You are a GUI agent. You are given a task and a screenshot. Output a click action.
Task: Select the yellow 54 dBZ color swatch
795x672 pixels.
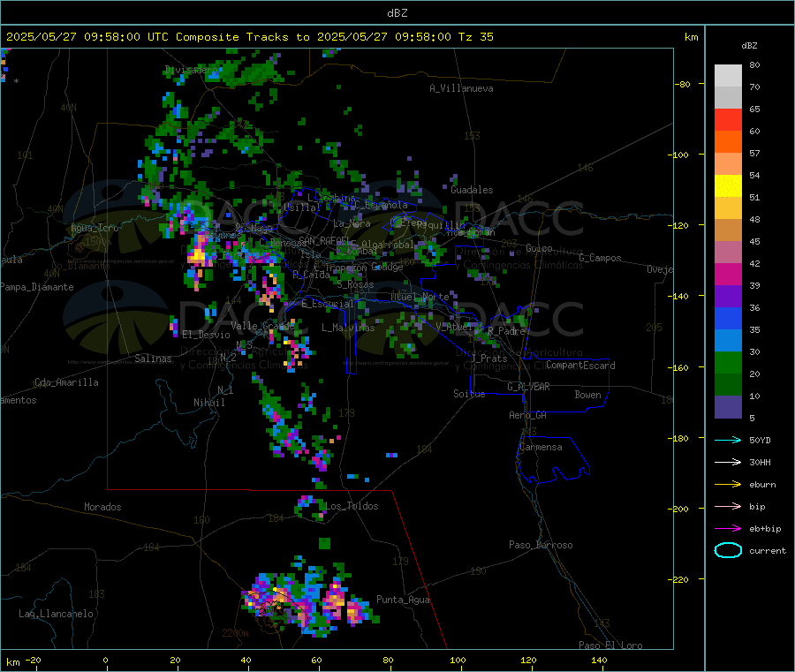pyautogui.click(x=728, y=186)
